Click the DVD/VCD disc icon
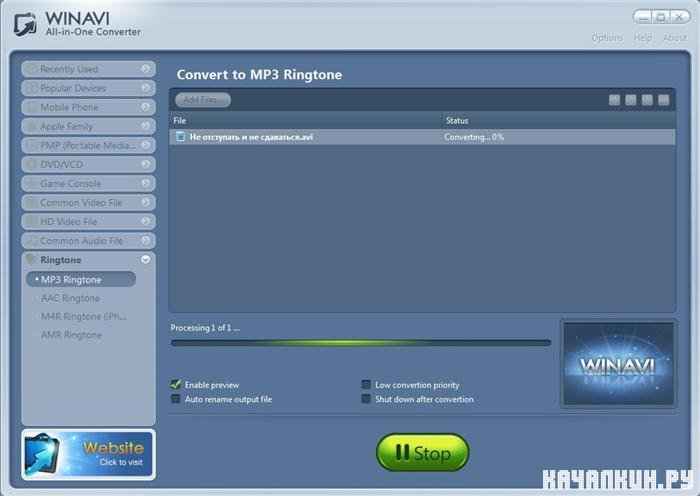 31,164
